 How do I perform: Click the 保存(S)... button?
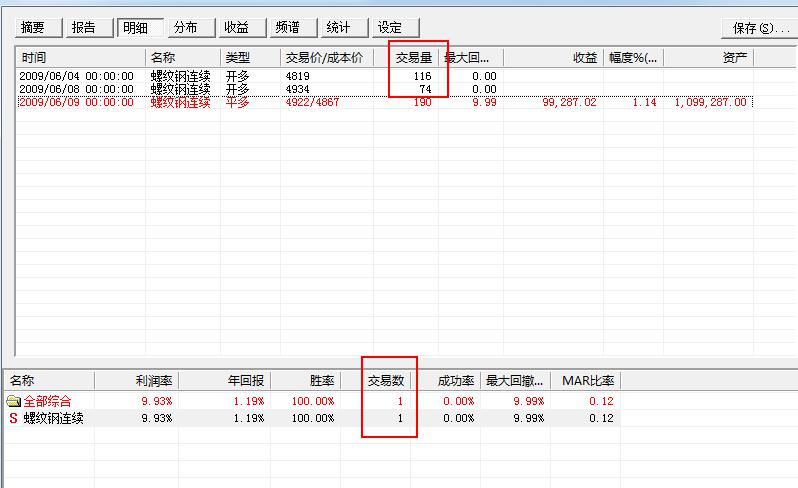[x=760, y=28]
